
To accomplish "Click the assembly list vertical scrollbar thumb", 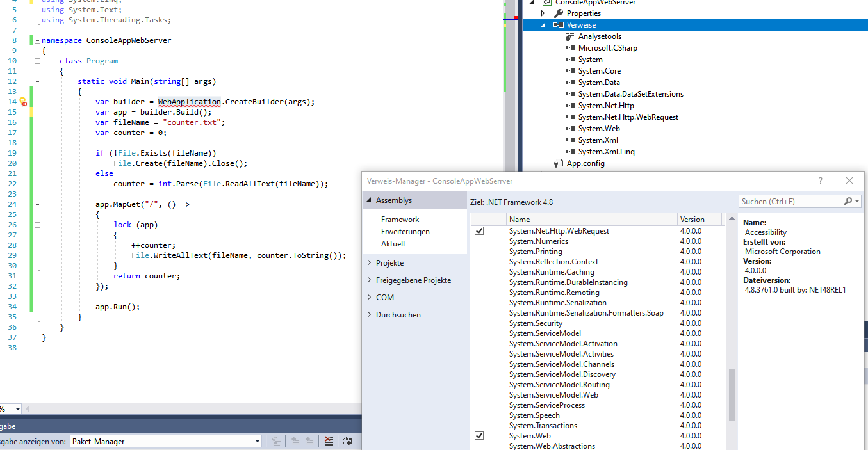I will (732, 395).
